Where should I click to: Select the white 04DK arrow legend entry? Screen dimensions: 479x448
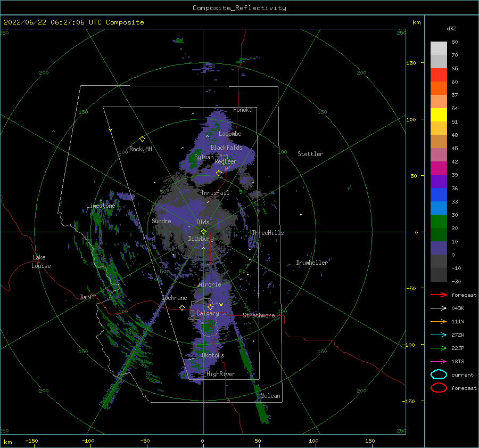[x=439, y=308]
